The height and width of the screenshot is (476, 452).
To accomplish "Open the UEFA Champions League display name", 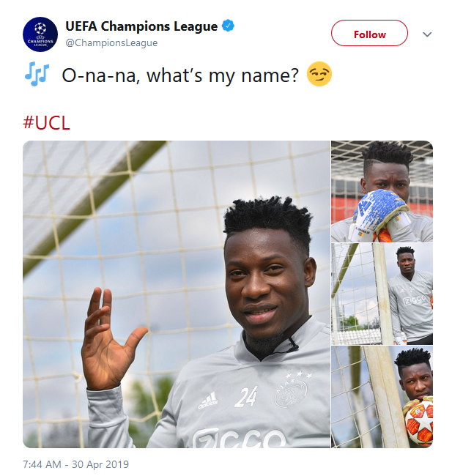I will tap(141, 26).
